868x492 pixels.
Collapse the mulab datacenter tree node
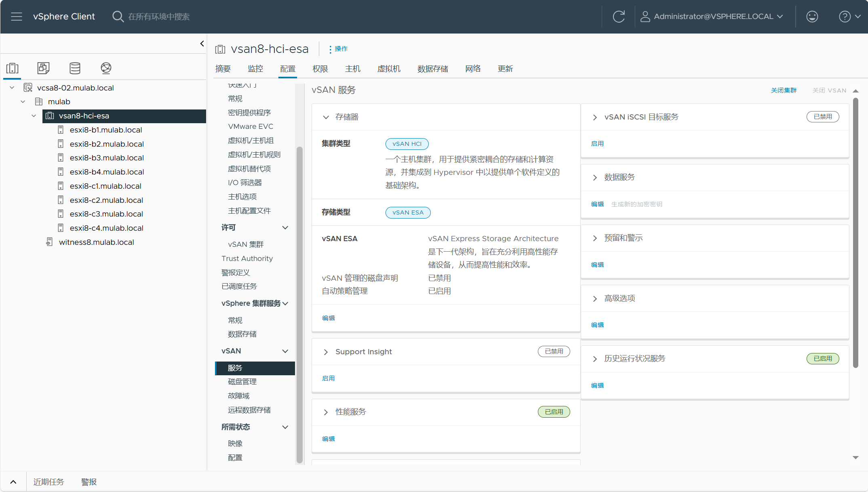pos(23,101)
